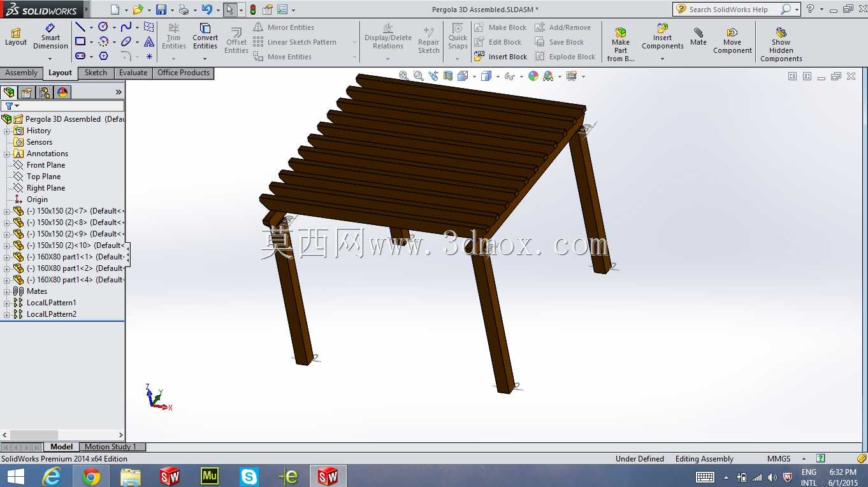Select the Origin in feature tree

click(37, 200)
